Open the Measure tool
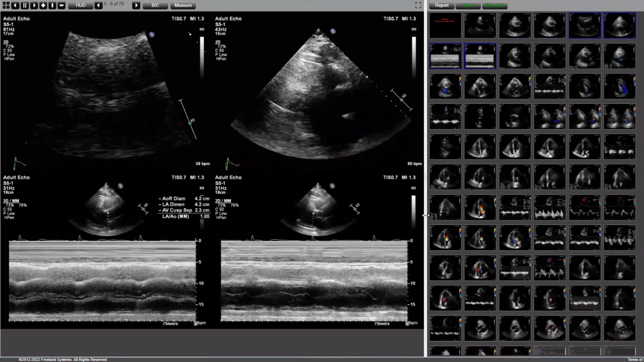644x362 pixels. coord(182,5)
